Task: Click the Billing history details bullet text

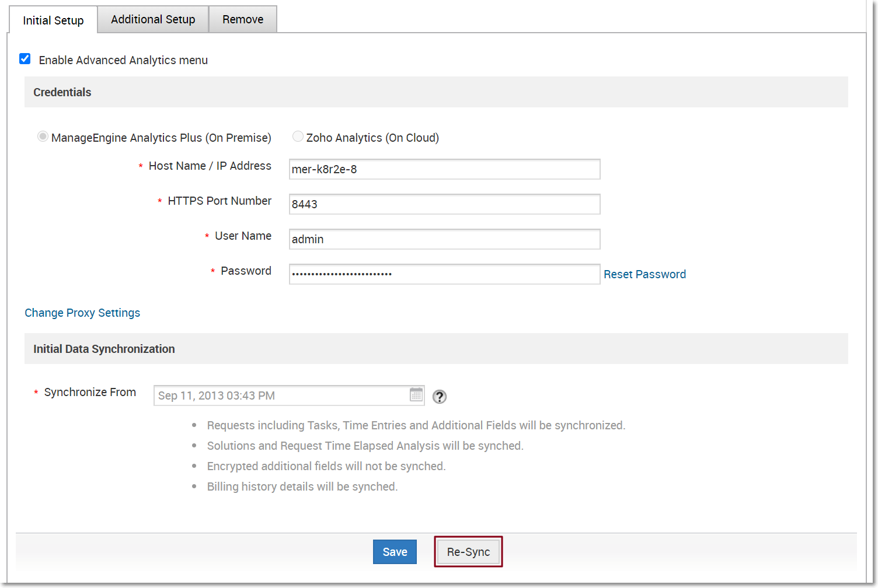Action: coord(302,487)
